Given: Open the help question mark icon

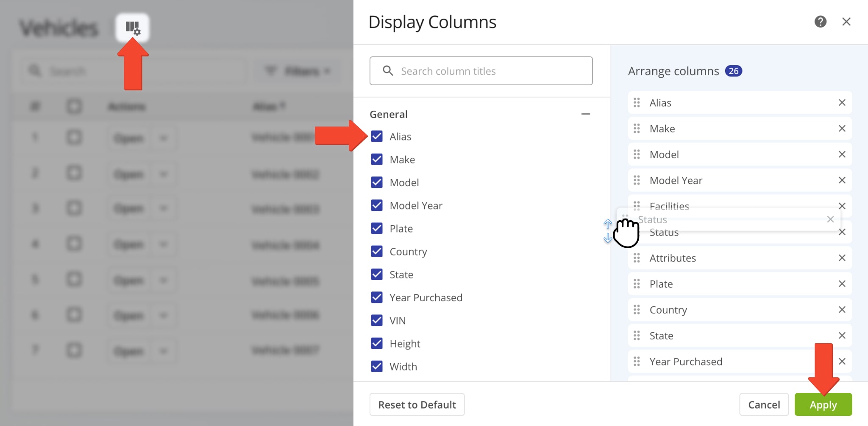Looking at the screenshot, I should 821,22.
